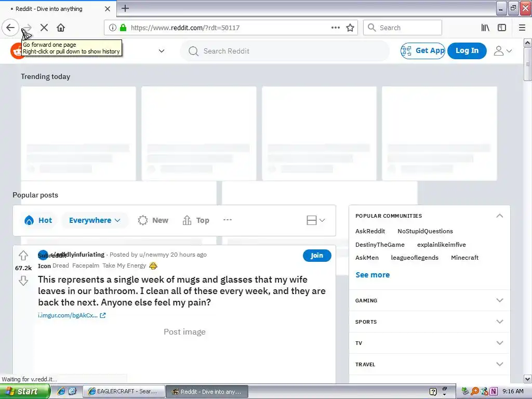This screenshot has width=532, height=399.
Task: Open the AskReddit community link
Action: tap(370, 231)
